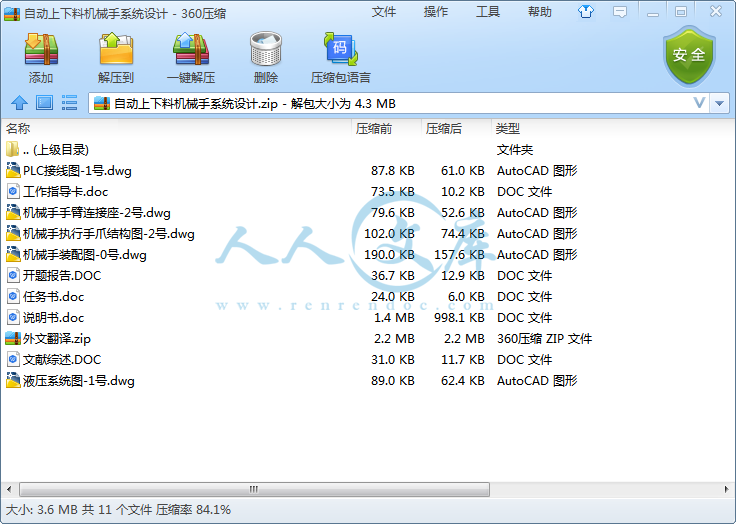This screenshot has width=736, height=524.
Task: Click the archive icon of 外文翻译.zip
Action: click(x=13, y=338)
